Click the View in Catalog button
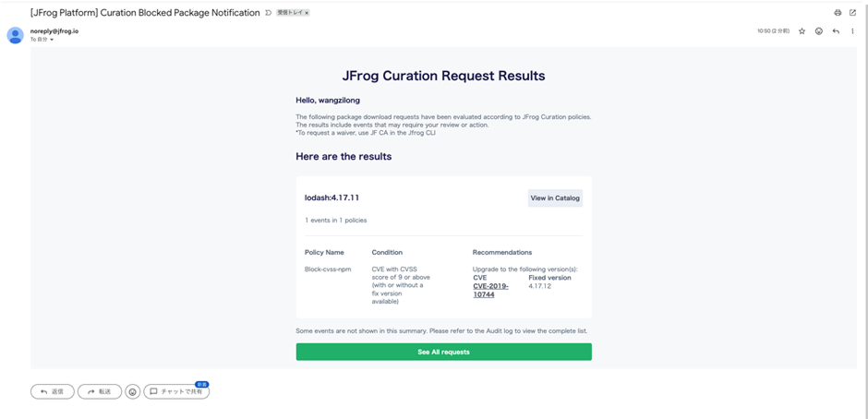Screen dimensions: 868x419 click(555, 198)
